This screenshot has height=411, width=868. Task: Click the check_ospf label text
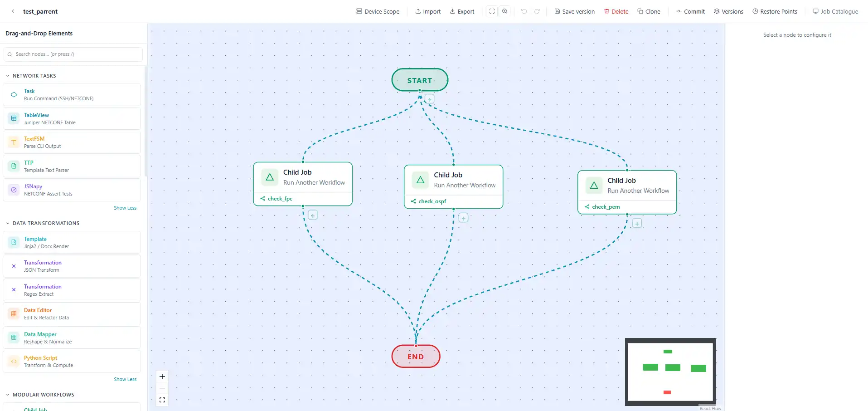(432, 201)
